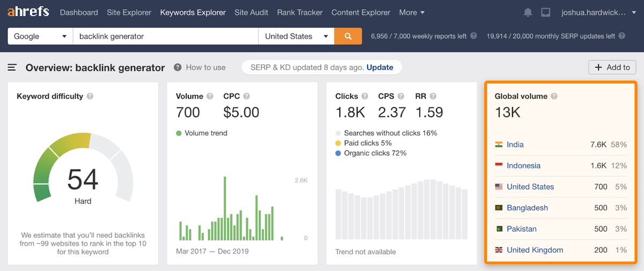Expand the United States country dropdown
This screenshot has width=644, height=271.
point(296,36)
